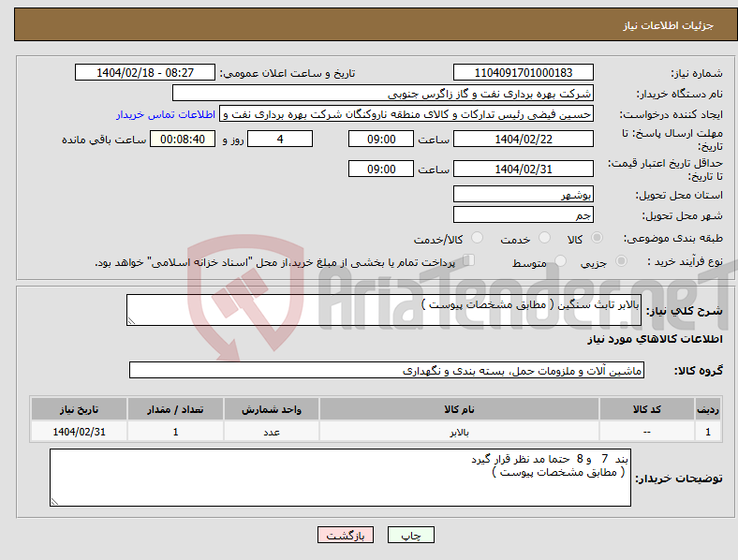The width and height of the screenshot is (738, 560).
Task: Click the اطلاعات کالاهای مورد نیاز heading
Action: (x=655, y=339)
